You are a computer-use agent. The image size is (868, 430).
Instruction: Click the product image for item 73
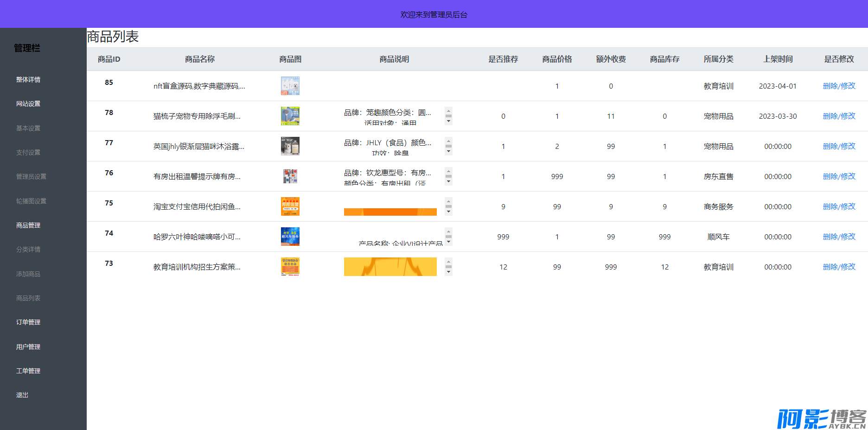click(x=290, y=267)
